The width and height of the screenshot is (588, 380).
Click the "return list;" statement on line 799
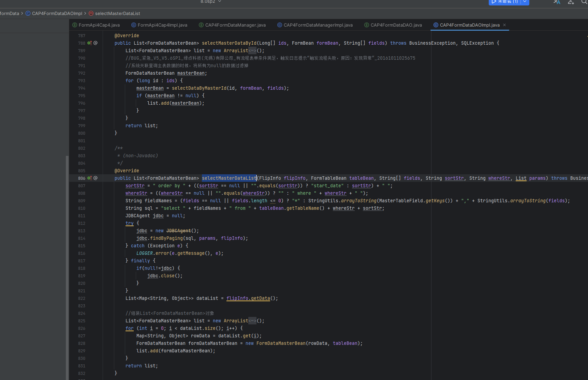(x=142, y=126)
